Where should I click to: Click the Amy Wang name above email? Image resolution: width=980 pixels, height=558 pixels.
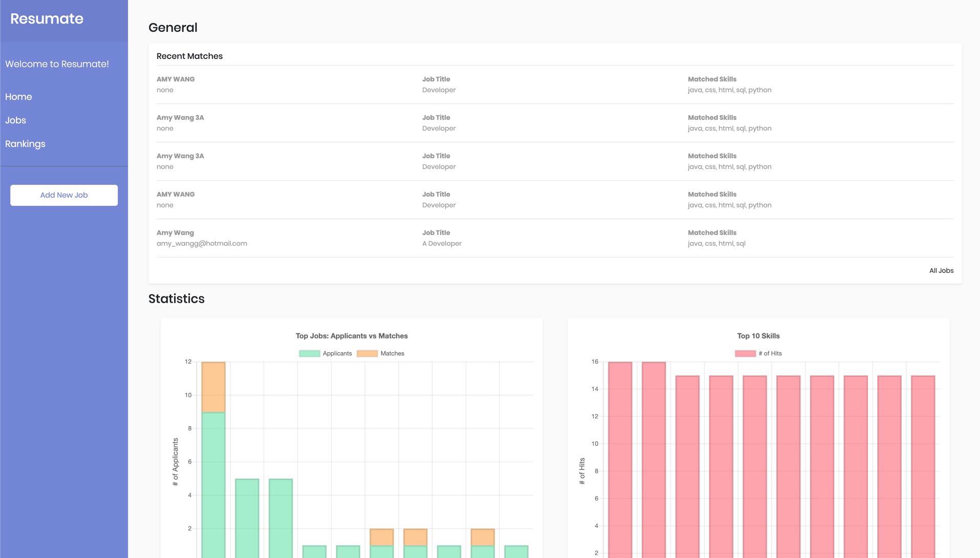[175, 233]
